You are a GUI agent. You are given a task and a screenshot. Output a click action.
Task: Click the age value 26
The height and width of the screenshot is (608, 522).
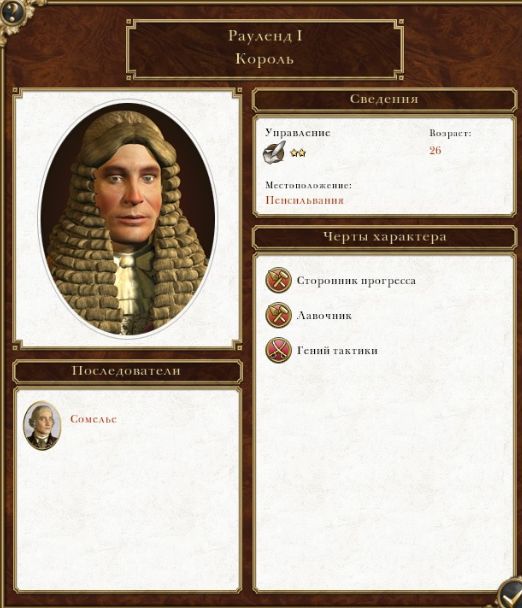click(435, 150)
